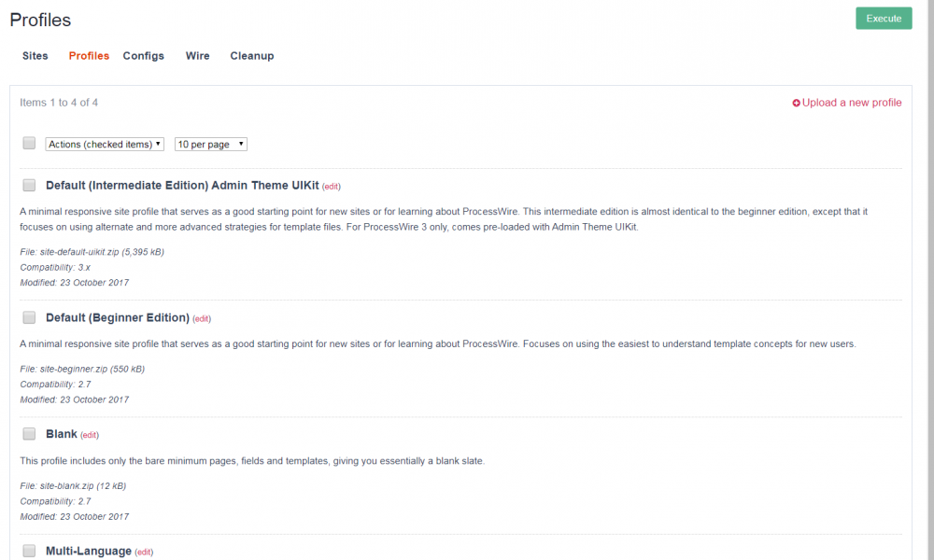Screen dimensions: 934x560
Task: Edit the Default (Intermediate Edition) Admin Theme UIKit profile
Action: [x=332, y=187]
